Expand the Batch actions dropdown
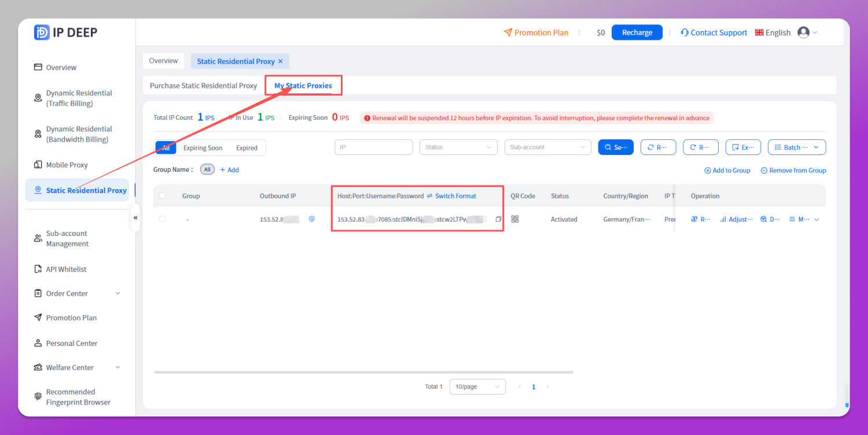 pyautogui.click(x=797, y=148)
